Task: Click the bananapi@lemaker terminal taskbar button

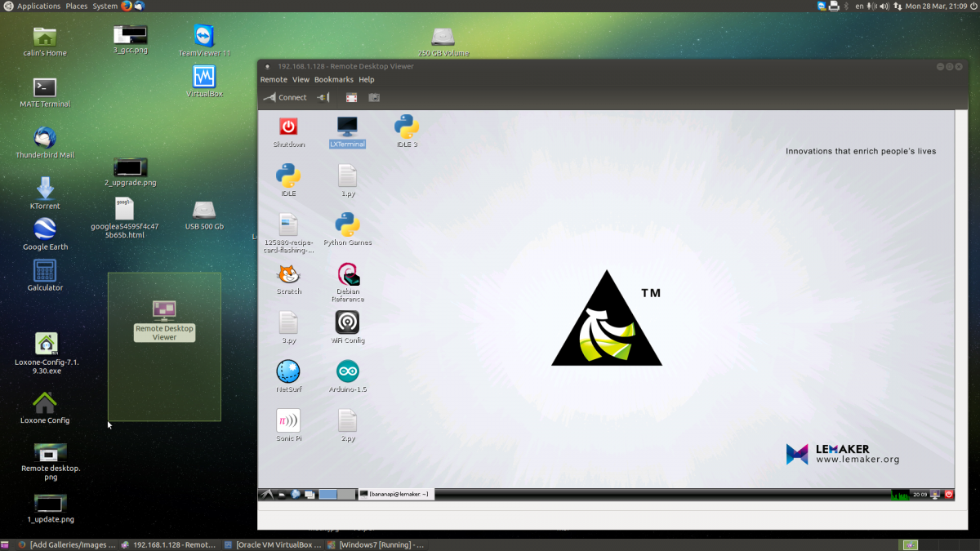Action: [396, 494]
